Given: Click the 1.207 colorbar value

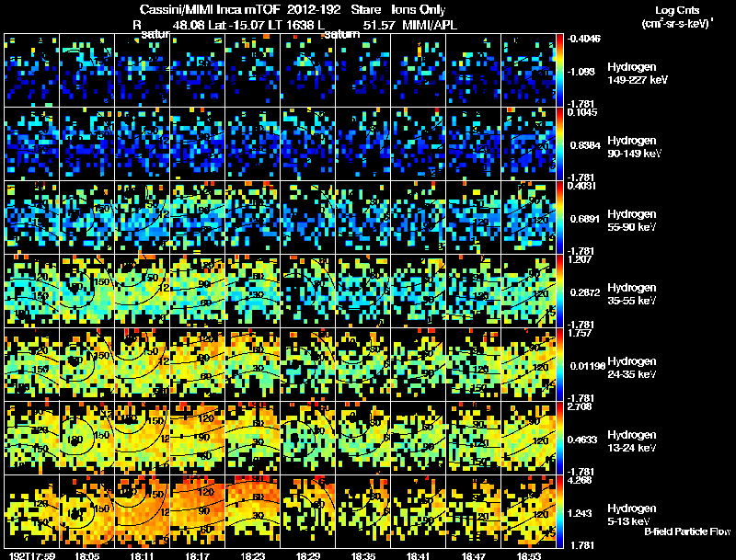Looking at the screenshot, I should point(580,259).
